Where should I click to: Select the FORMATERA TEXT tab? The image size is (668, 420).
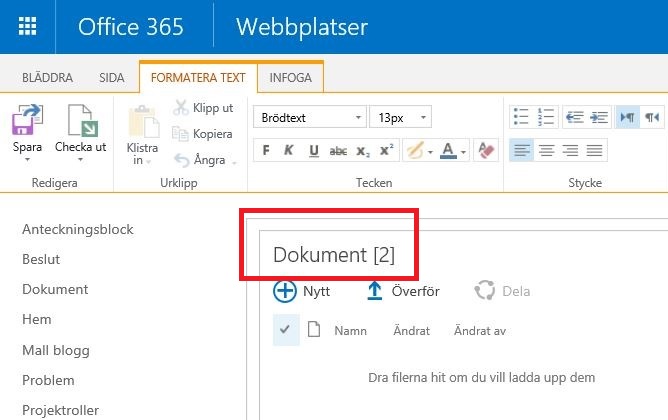(x=198, y=78)
